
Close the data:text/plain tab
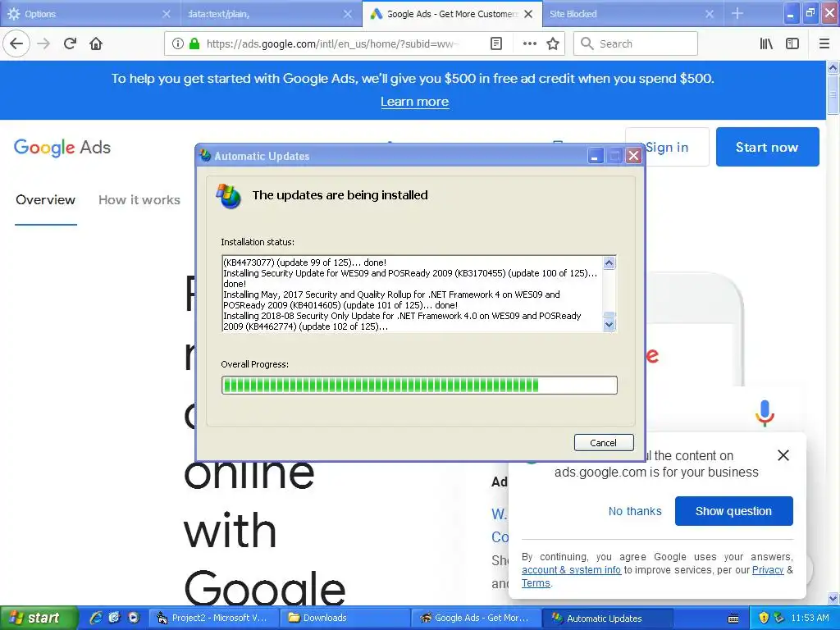(x=348, y=14)
